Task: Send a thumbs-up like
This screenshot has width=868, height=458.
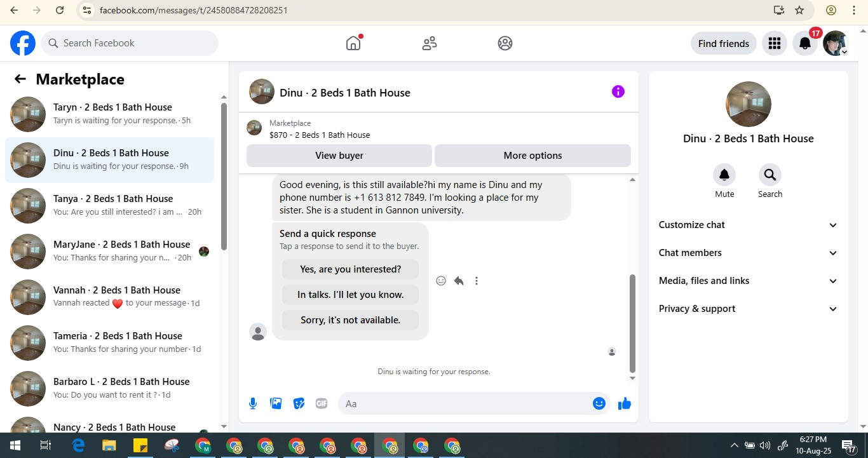Action: [625, 403]
